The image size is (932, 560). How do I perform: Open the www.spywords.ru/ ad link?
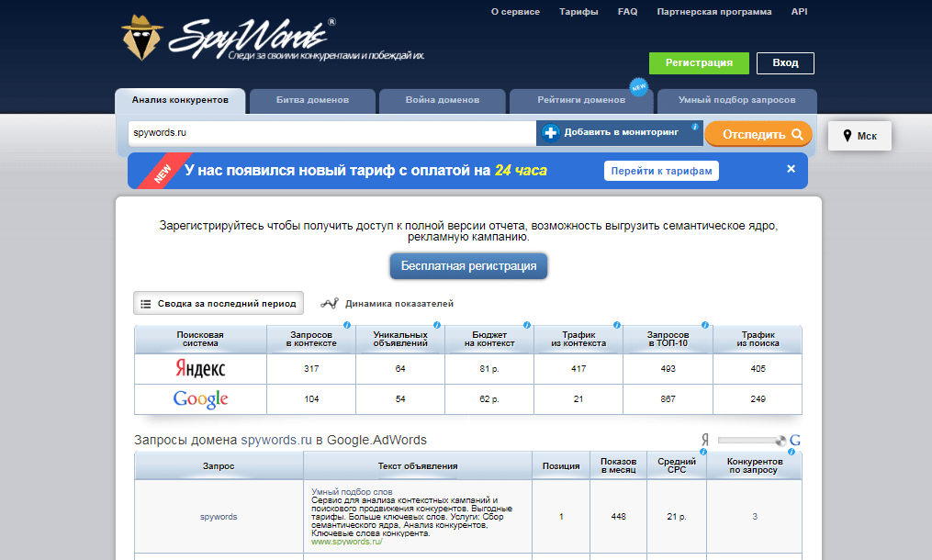[x=346, y=542]
